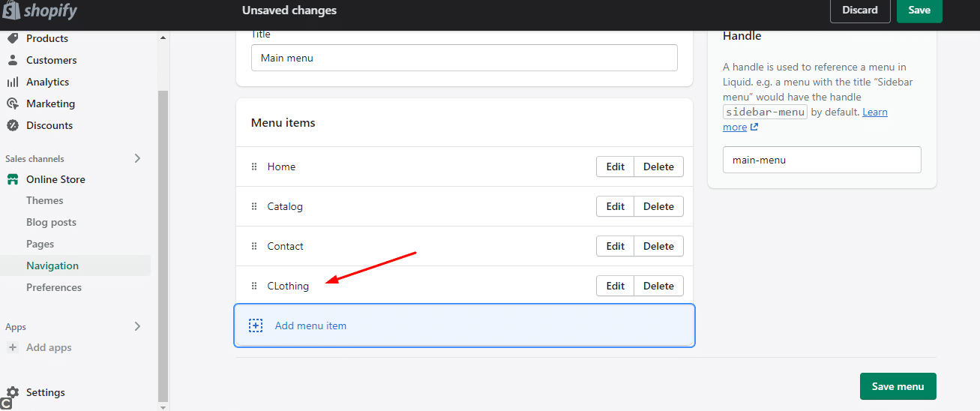Click the sidebar scroll-down arrow

pos(163,406)
